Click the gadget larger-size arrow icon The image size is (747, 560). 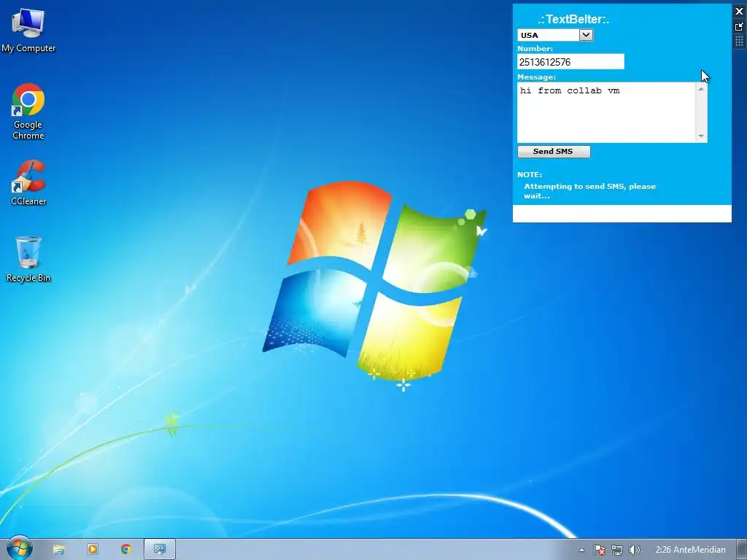click(x=740, y=27)
